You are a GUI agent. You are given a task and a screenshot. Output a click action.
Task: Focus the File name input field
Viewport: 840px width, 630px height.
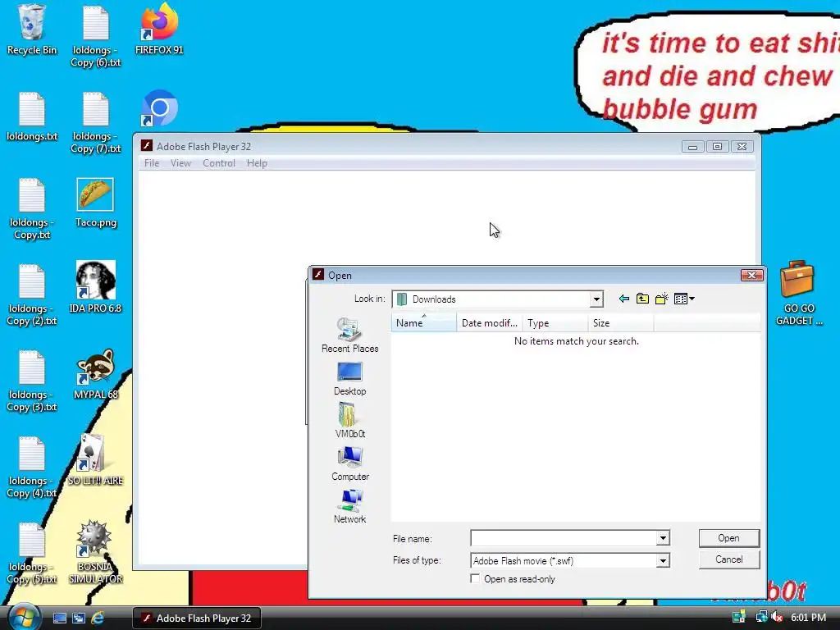point(564,538)
